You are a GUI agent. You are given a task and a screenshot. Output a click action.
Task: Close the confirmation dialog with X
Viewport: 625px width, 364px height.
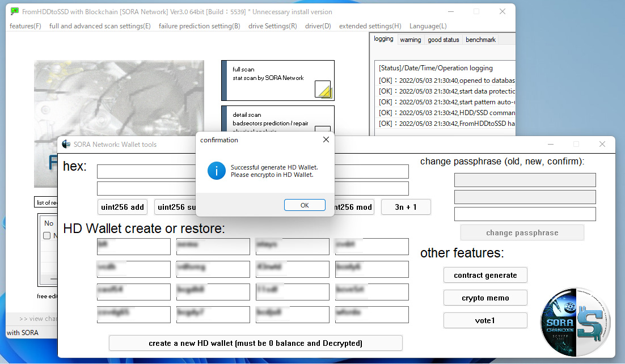(326, 139)
